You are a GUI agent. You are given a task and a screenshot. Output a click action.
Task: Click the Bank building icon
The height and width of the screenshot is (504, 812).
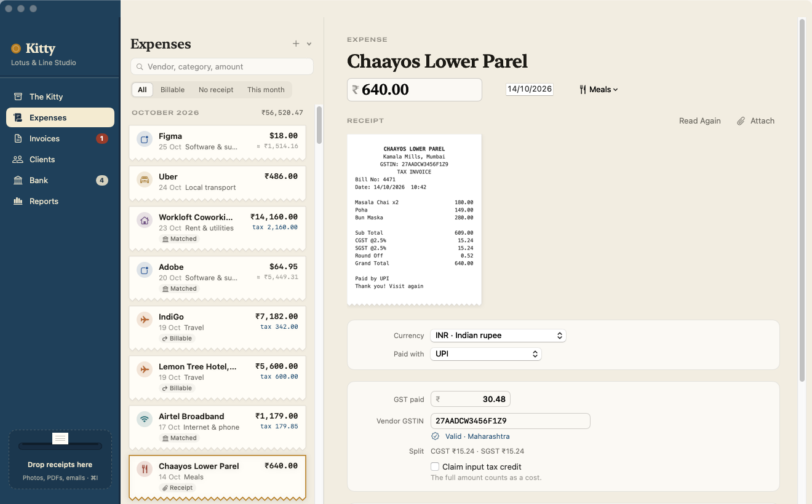click(x=18, y=180)
